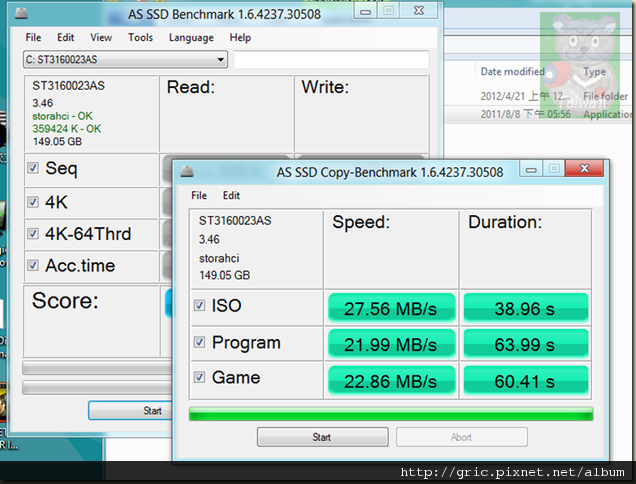
Task: Click the Type column header in Explorer
Action: point(594,72)
